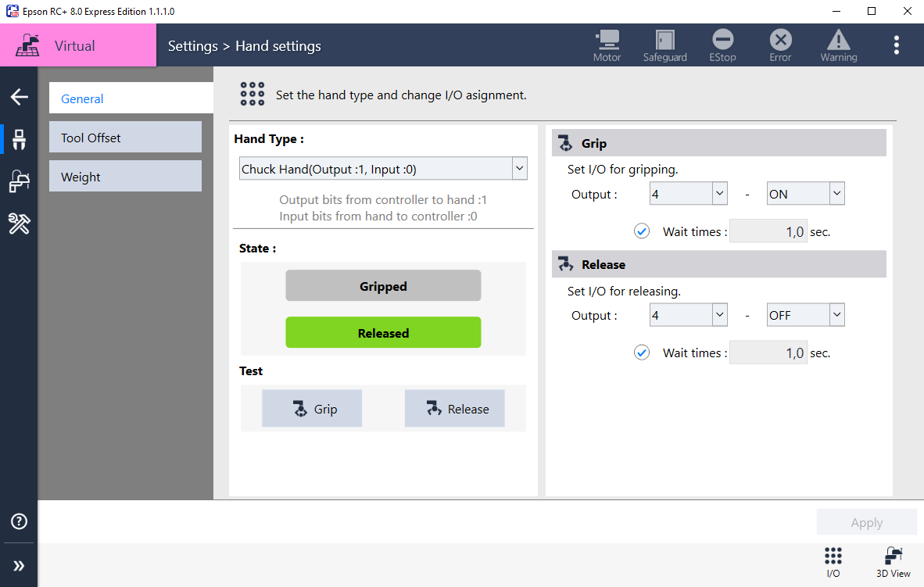
Task: Open the three-dot more options menu
Action: [x=897, y=45]
